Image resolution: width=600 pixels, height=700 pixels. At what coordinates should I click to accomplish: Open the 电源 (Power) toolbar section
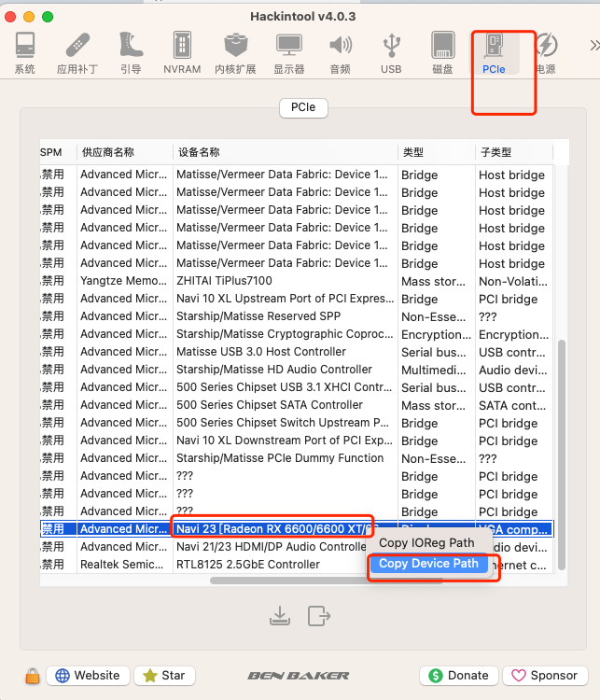pos(546,52)
